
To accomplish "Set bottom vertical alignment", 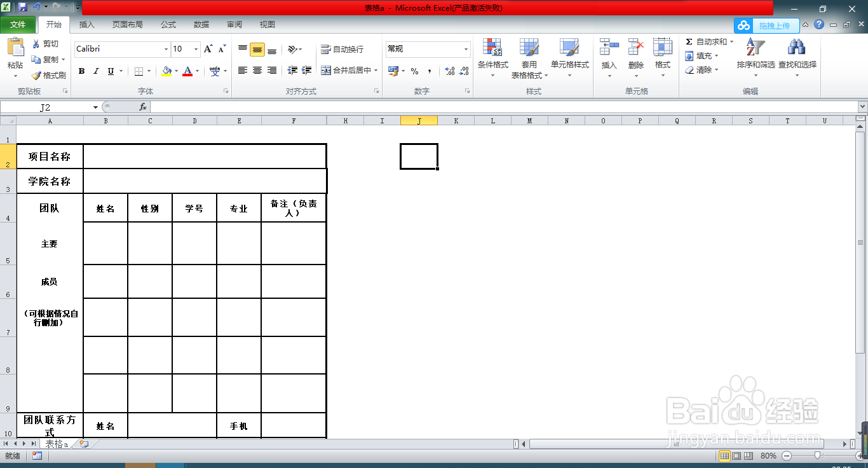I will click(272, 50).
